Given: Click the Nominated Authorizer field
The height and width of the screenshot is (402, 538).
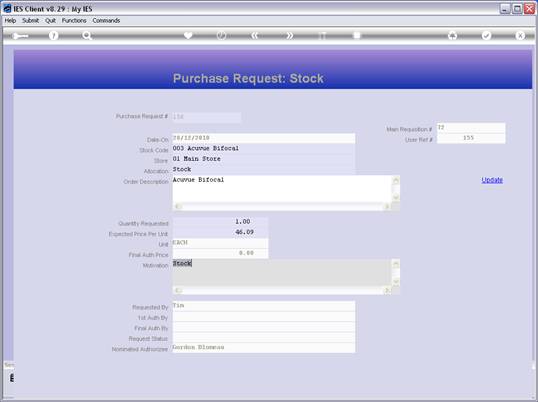Looking at the screenshot, I should (x=264, y=347).
